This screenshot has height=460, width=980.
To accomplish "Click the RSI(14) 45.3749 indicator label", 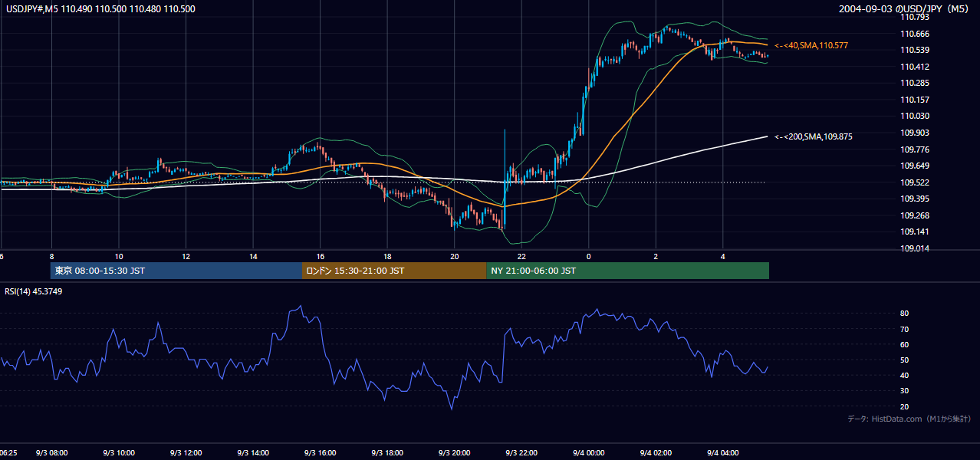I will (34, 291).
